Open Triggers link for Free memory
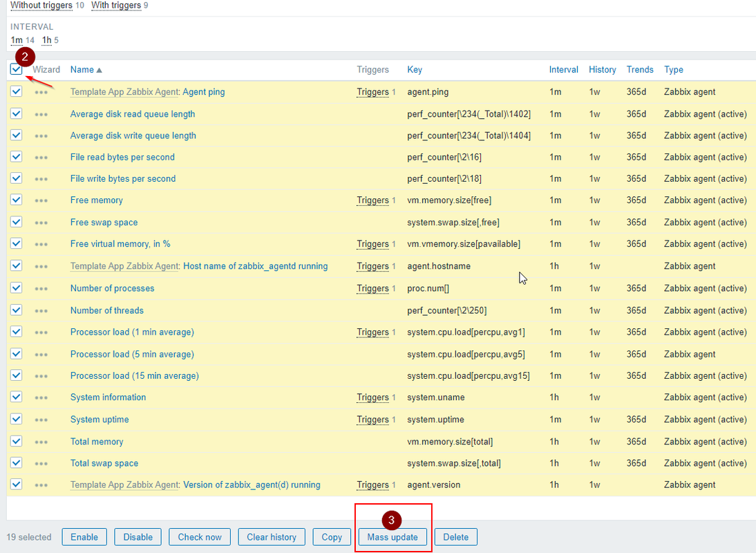Screen dimensions: 756x553 tap(372, 200)
